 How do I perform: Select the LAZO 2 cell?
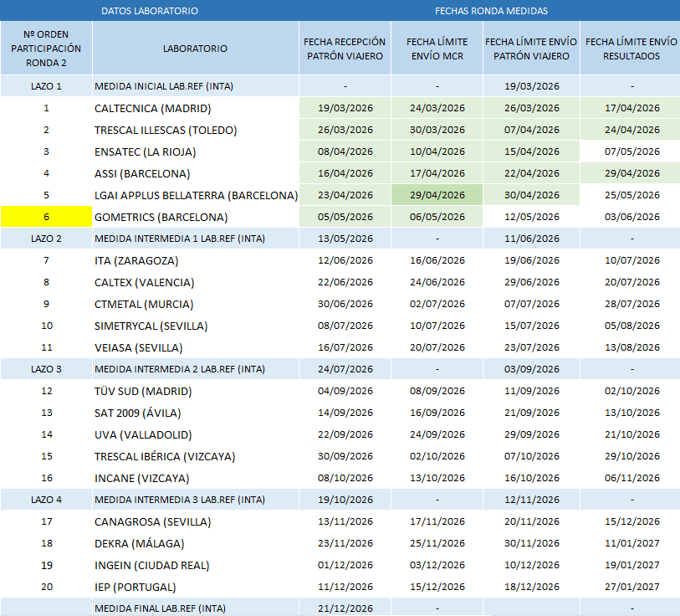(x=46, y=239)
